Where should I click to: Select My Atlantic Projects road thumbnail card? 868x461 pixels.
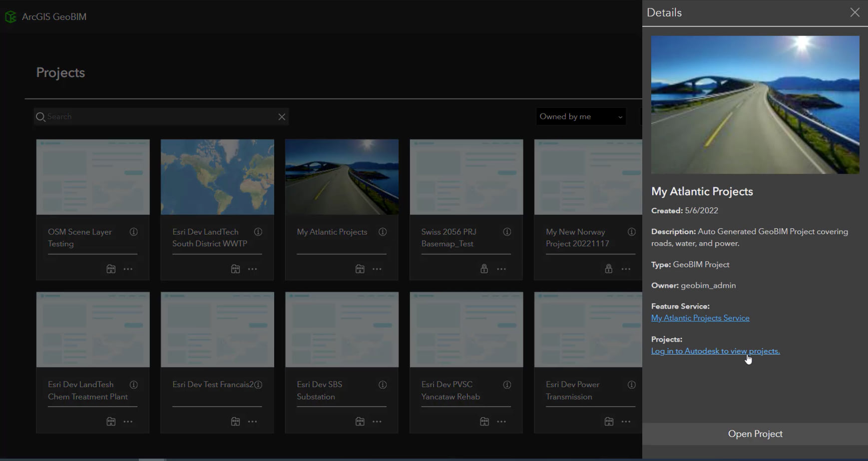tap(342, 177)
